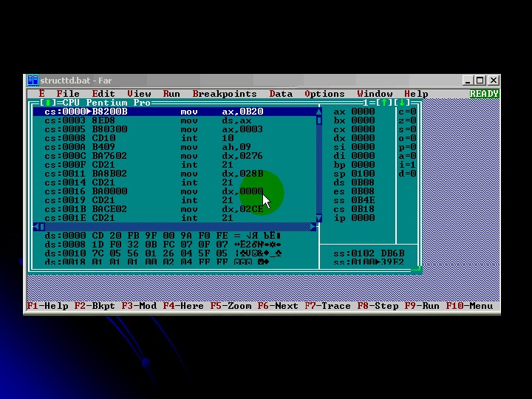532x399 pixels.
Task: Open the Options menu
Action: (x=324, y=93)
